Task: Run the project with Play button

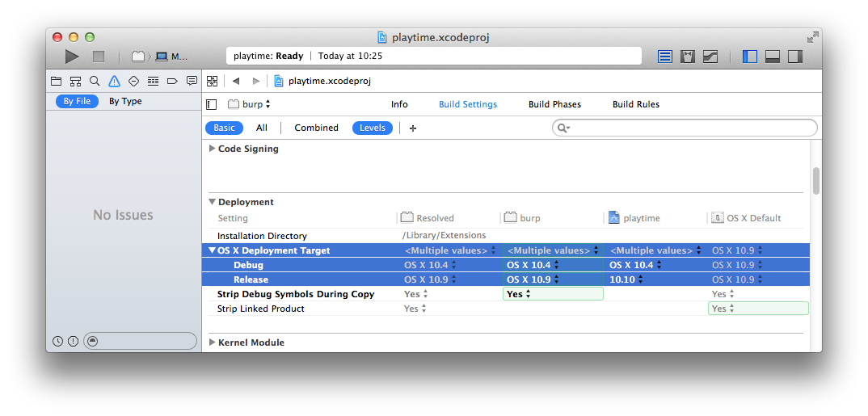Action: tap(72, 57)
